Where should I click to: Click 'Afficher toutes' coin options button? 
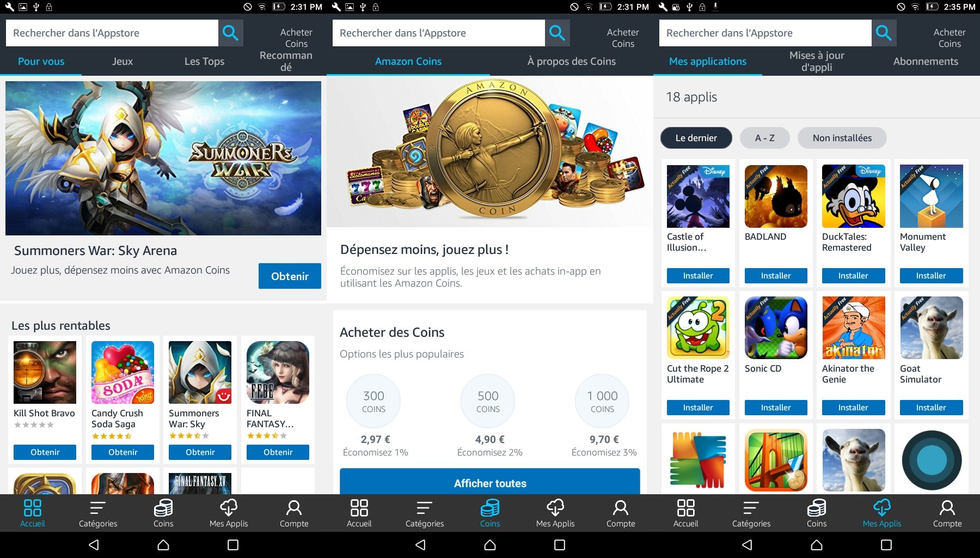point(490,482)
